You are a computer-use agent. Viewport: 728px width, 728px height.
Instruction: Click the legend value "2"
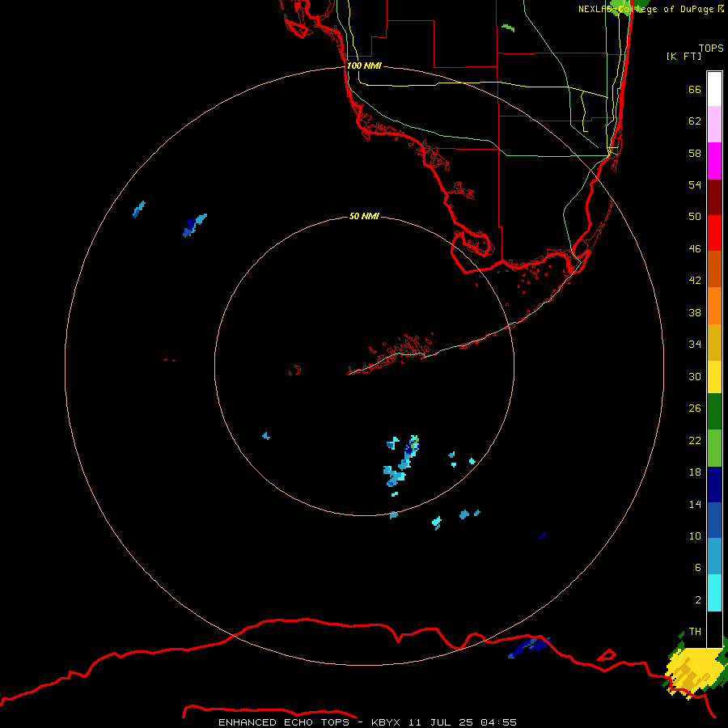coord(698,600)
